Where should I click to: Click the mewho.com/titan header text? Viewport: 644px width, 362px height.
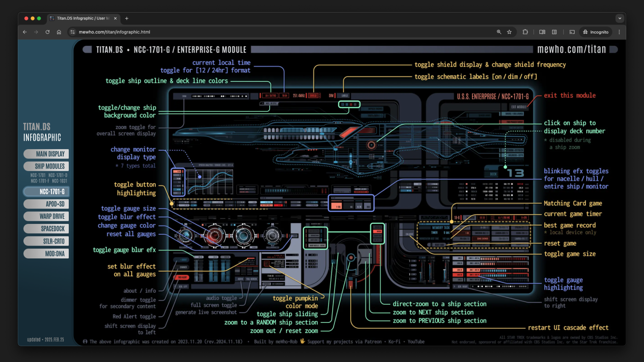[x=572, y=49]
